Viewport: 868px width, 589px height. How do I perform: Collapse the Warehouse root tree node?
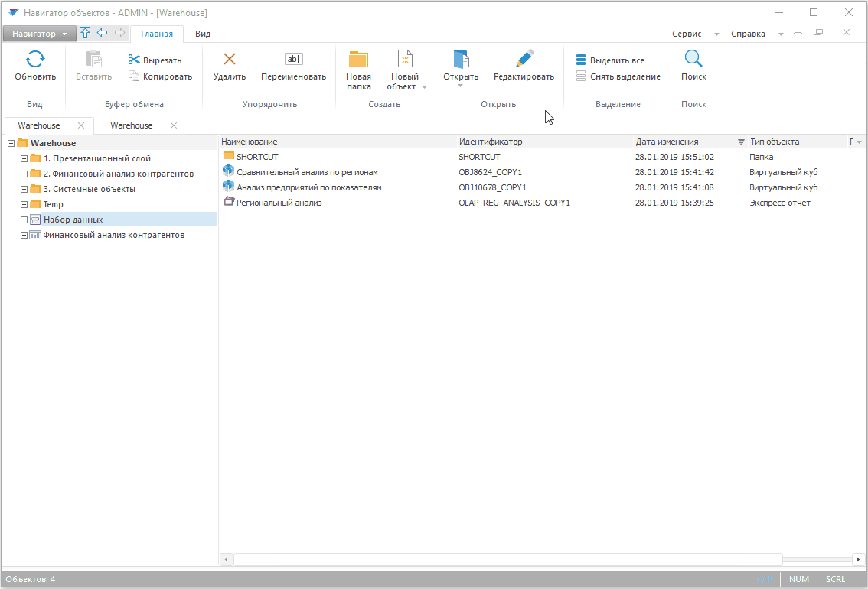click(x=11, y=144)
